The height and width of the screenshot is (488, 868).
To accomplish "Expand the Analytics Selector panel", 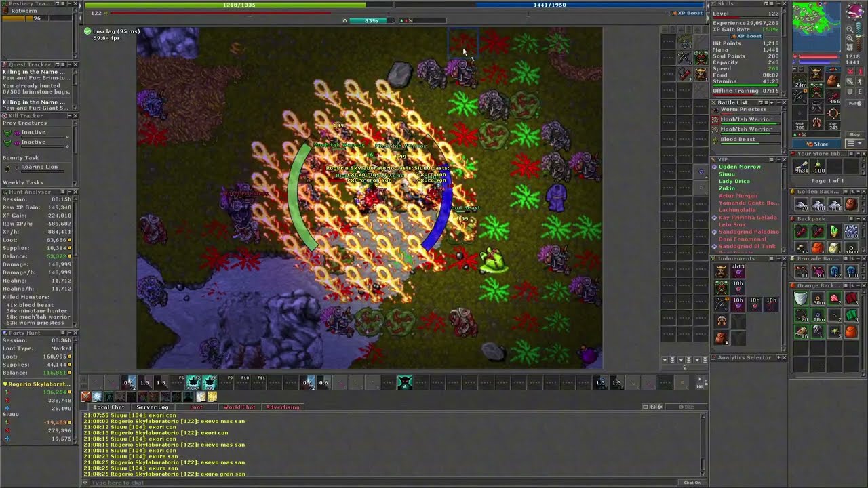I will 778,357.
